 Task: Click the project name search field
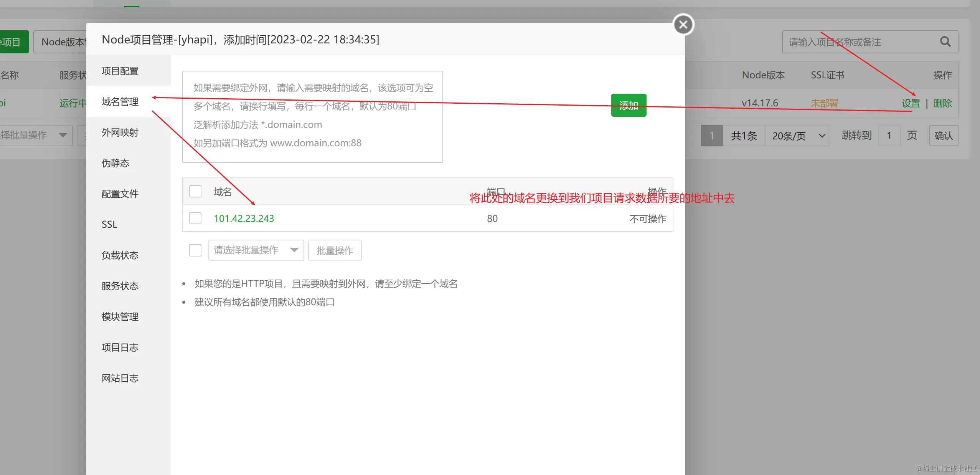[860, 42]
